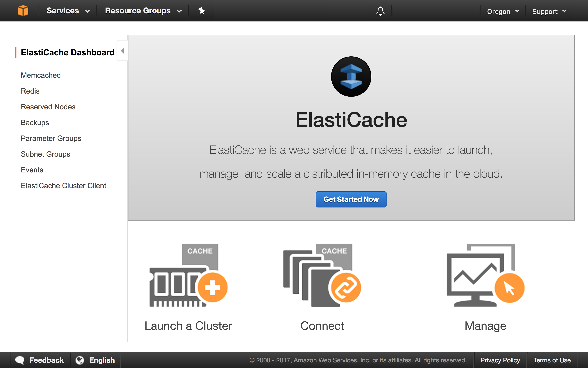Click the Launch a Cluster memory icon

(188, 275)
